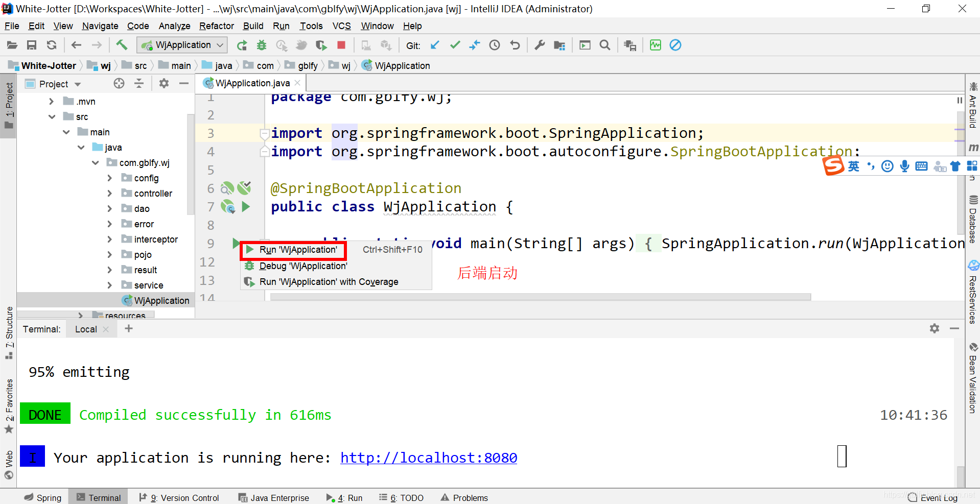Open the WjApplication run configuration dropdown
The height and width of the screenshot is (504, 980).
(x=182, y=45)
